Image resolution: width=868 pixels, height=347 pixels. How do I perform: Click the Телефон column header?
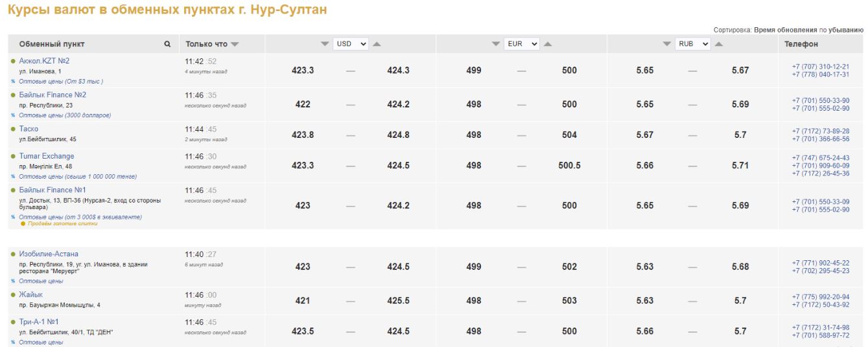point(801,44)
